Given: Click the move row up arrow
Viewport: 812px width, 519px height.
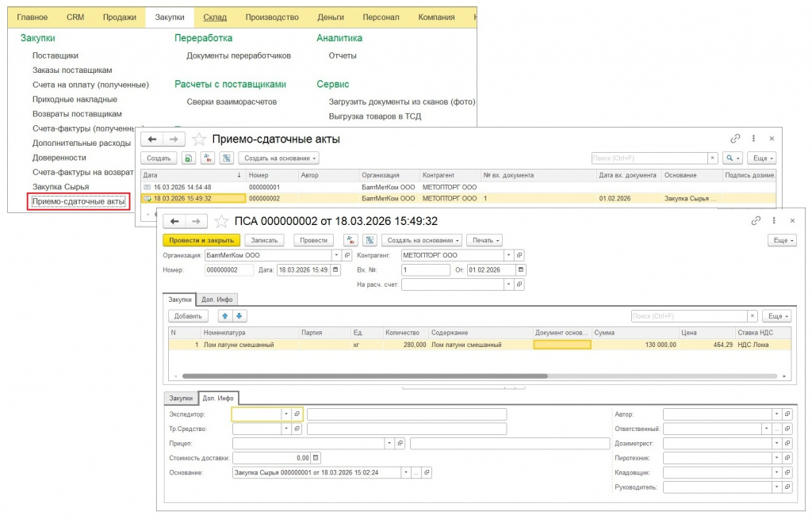Looking at the screenshot, I should pos(224,315).
